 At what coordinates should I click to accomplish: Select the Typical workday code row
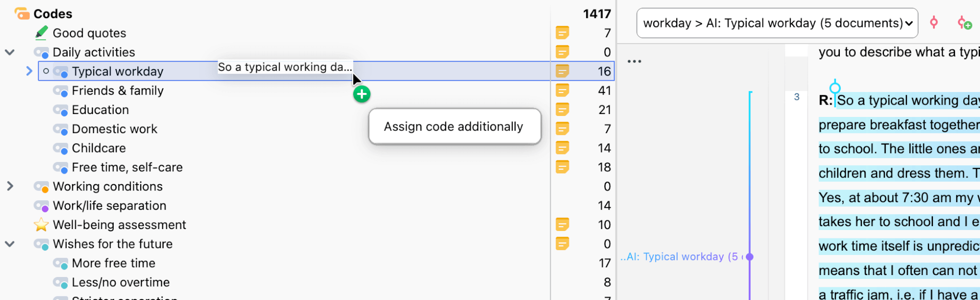(x=326, y=71)
